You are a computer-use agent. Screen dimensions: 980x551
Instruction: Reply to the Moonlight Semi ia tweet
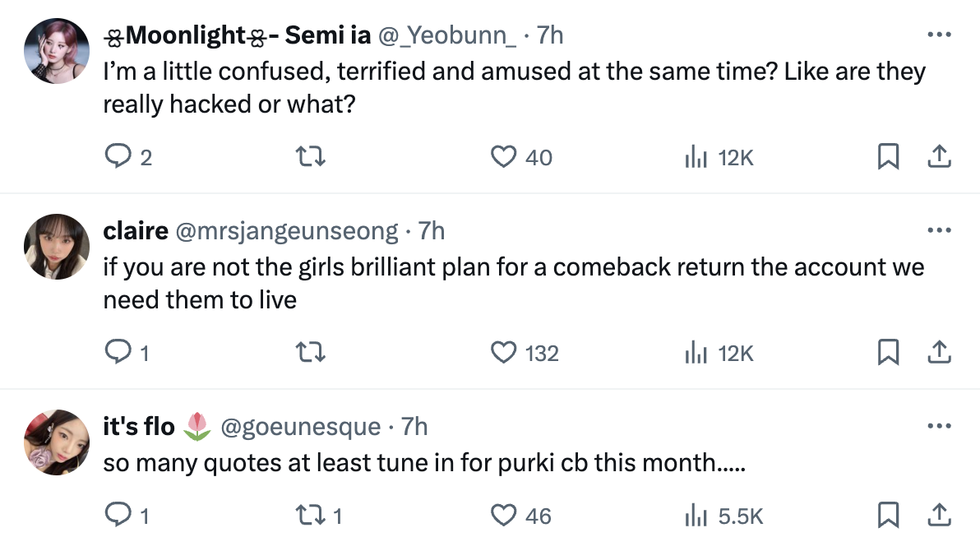tap(118, 157)
